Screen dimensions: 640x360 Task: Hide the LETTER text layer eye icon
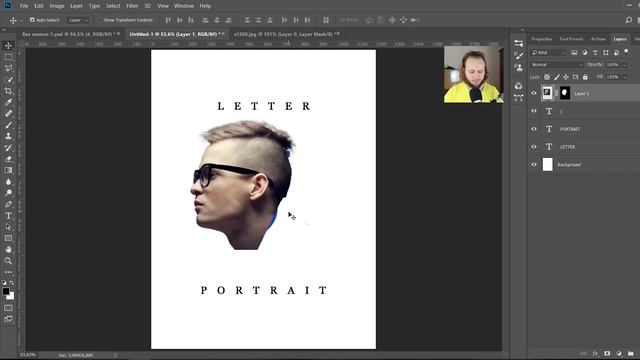533,147
